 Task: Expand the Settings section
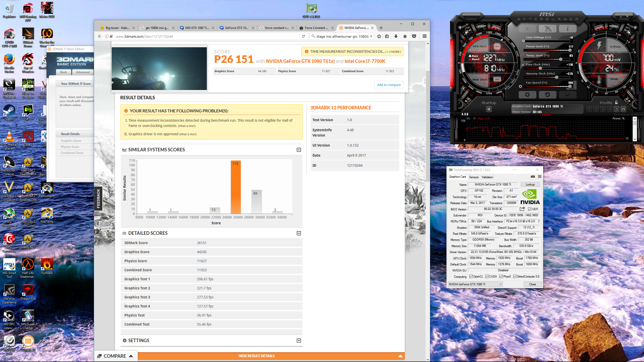coord(299,341)
